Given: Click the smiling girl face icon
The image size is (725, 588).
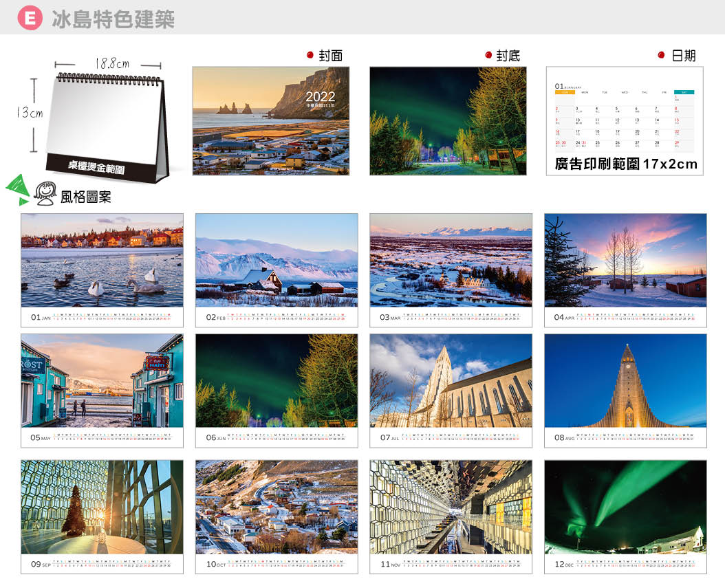Looking at the screenshot, I should coord(46,194).
